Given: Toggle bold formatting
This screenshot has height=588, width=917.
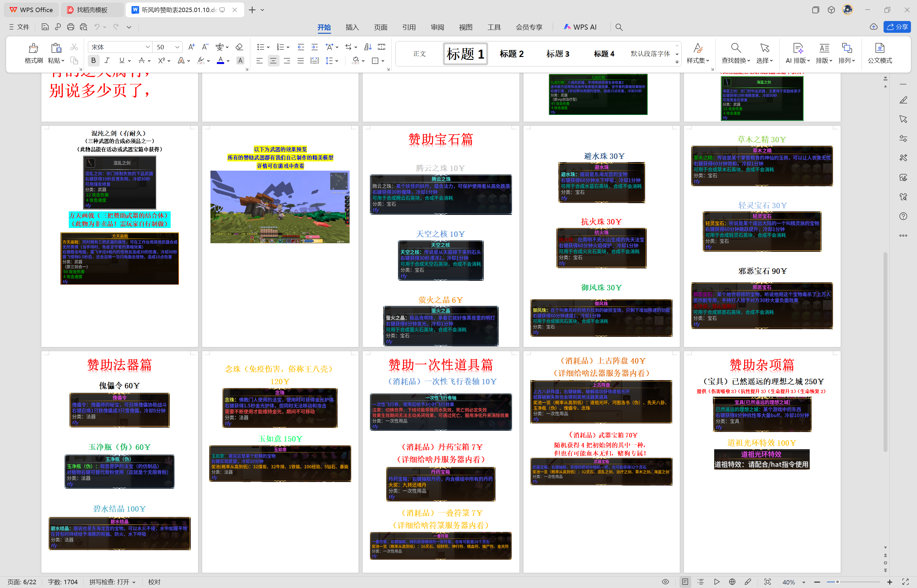Looking at the screenshot, I should tap(94, 60).
